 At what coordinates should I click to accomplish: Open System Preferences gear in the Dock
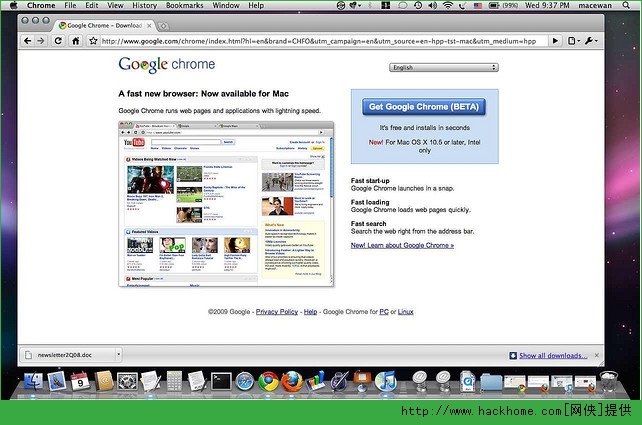[x=127, y=382]
